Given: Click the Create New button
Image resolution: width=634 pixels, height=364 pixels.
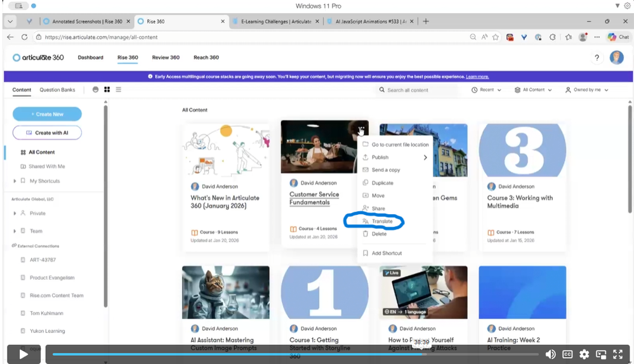Looking at the screenshot, I should click(47, 114).
